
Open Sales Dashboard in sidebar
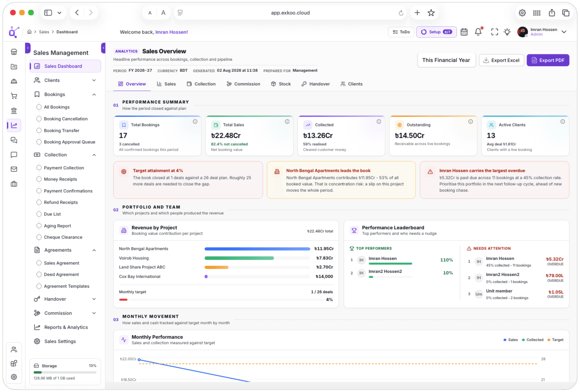click(65, 66)
